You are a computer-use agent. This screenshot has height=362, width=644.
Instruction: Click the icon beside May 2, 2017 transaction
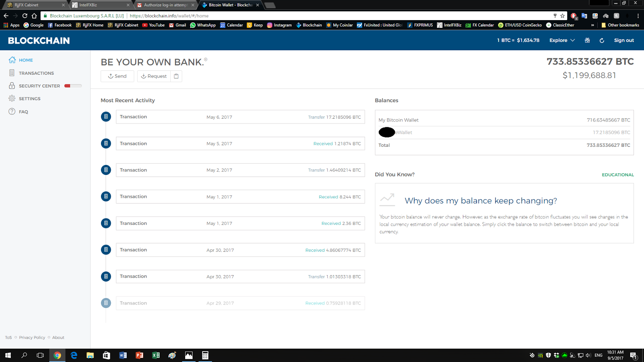(106, 170)
